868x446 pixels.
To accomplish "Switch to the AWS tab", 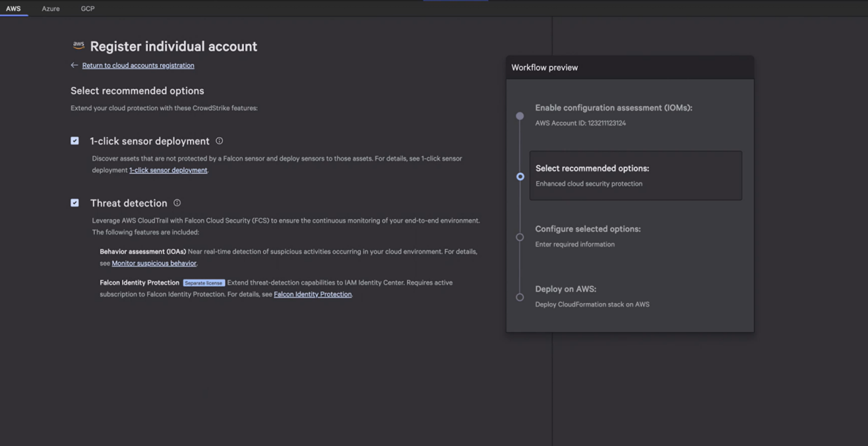I will pos(14,9).
